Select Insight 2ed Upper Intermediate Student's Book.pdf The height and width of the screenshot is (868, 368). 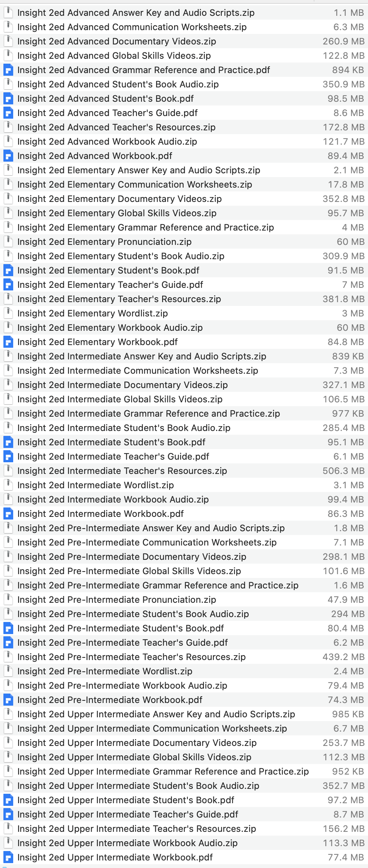click(x=184, y=800)
